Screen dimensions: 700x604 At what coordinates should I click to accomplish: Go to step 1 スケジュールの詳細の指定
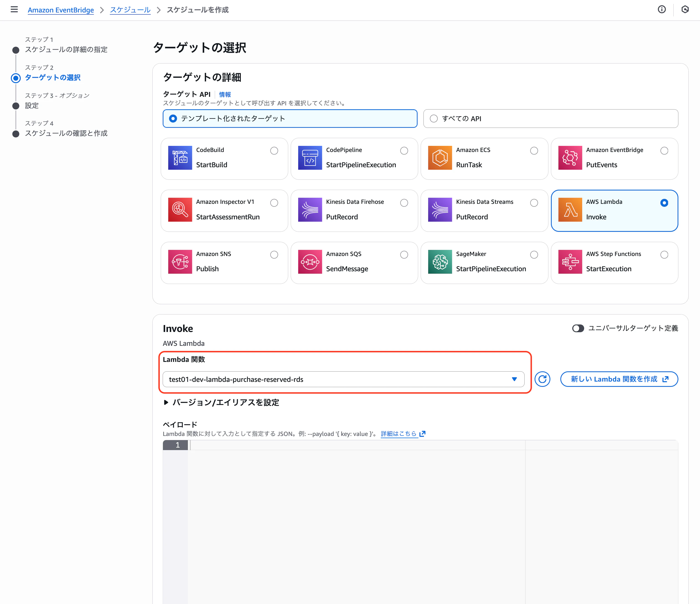click(x=66, y=49)
